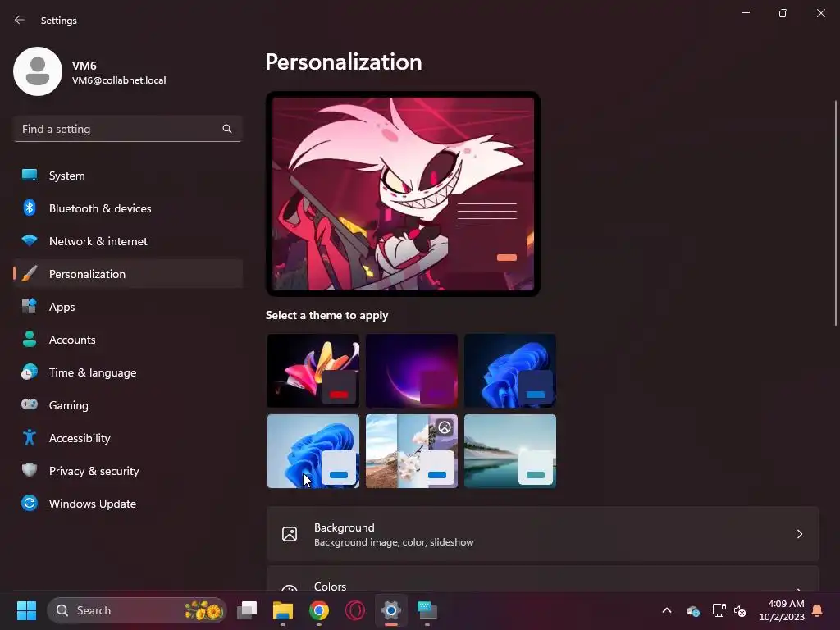Click the search magnifier in Find a setting

[x=227, y=129]
